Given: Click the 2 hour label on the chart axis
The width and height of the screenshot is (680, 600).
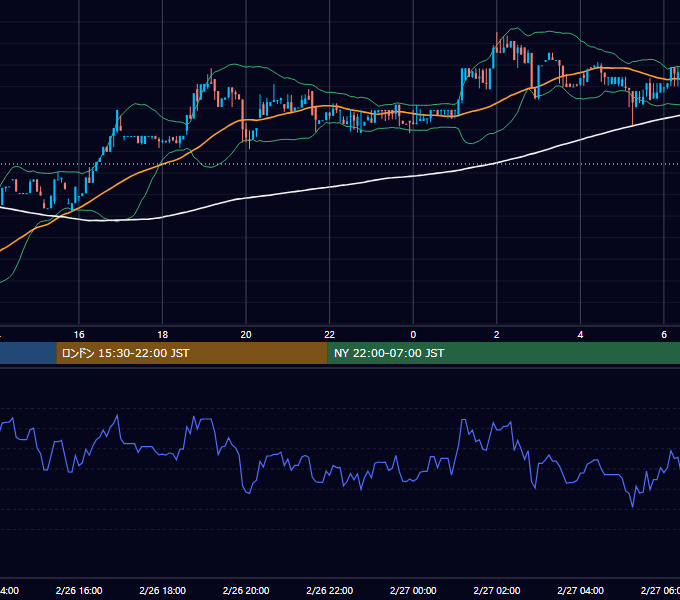Looking at the screenshot, I should click(497, 335).
